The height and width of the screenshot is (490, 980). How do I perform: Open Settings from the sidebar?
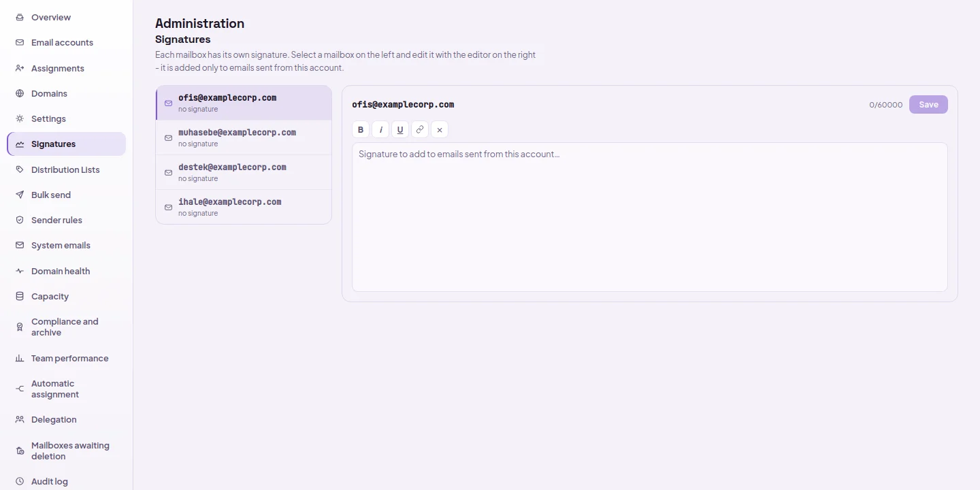click(67, 118)
